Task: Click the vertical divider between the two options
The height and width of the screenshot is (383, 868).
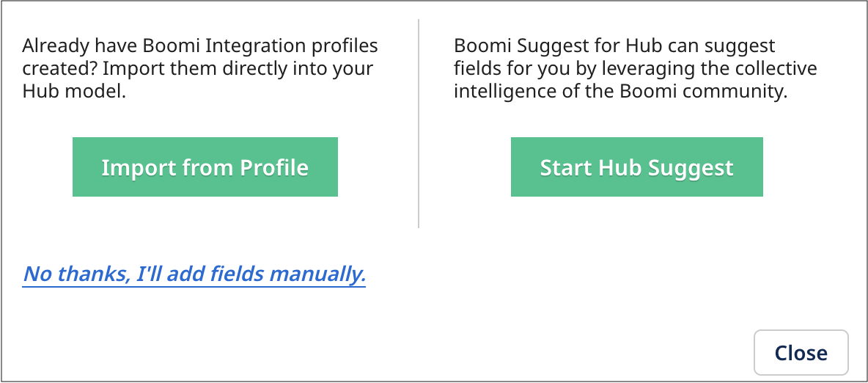Action: coord(419,123)
